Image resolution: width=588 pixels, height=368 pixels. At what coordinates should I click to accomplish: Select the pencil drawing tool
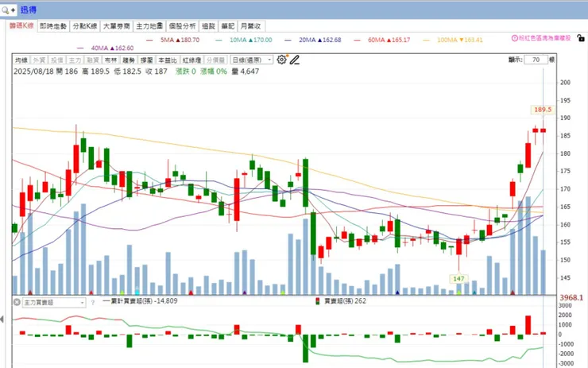tap(294, 60)
